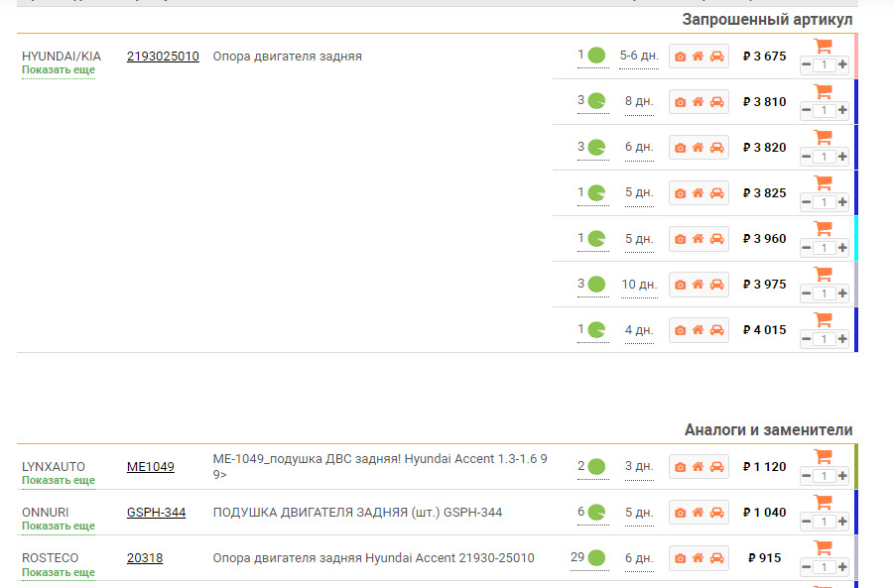Click house icon in the ₽ 3 820 row
Viewport: 894px width, 588px height.
click(x=698, y=148)
